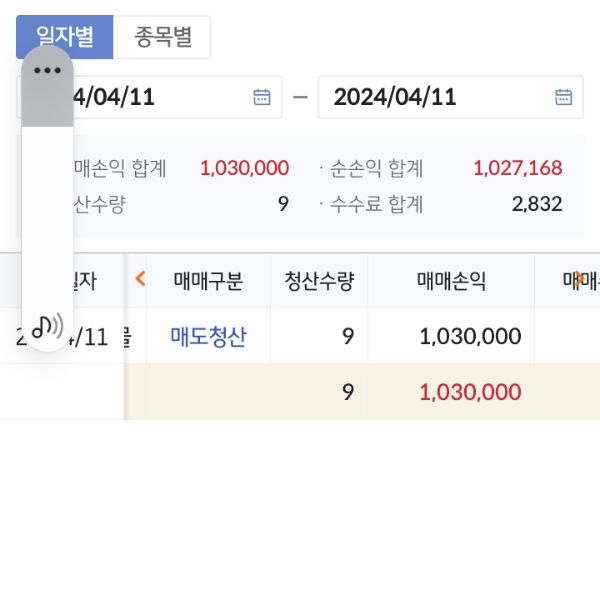
Task: Click the three-dots menu on floating widget
Action: (47, 70)
